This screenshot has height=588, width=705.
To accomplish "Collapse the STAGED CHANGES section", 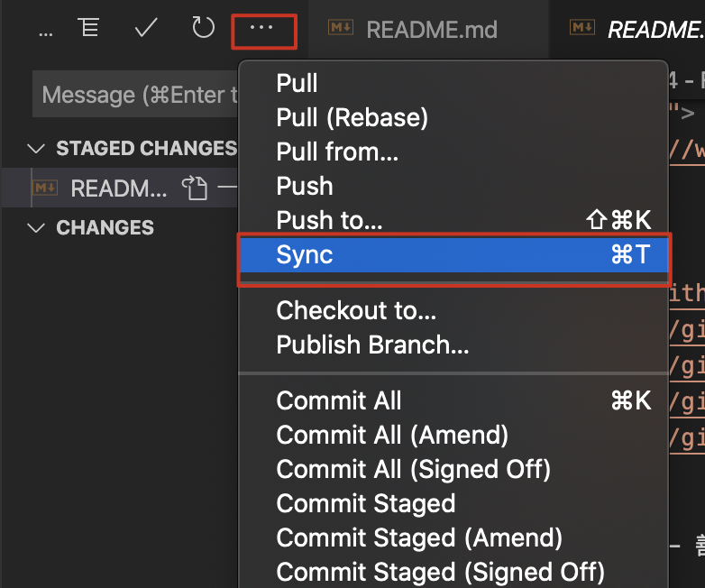I will coord(36,149).
